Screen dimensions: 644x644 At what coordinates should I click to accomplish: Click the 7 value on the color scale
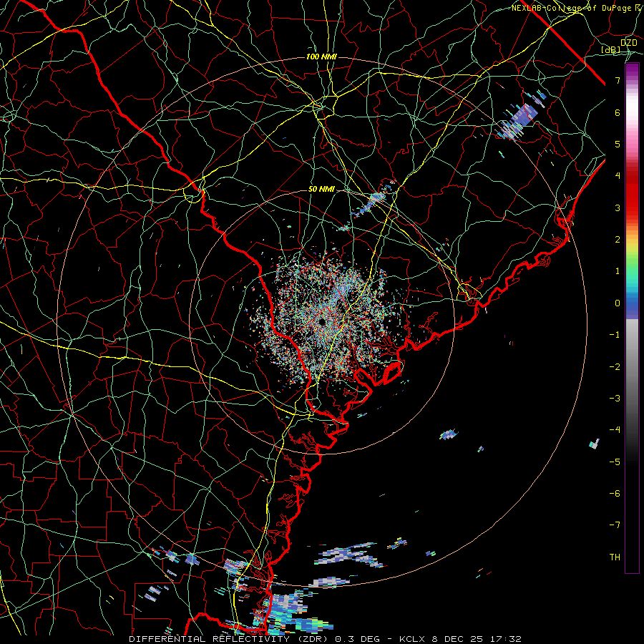[x=618, y=80]
